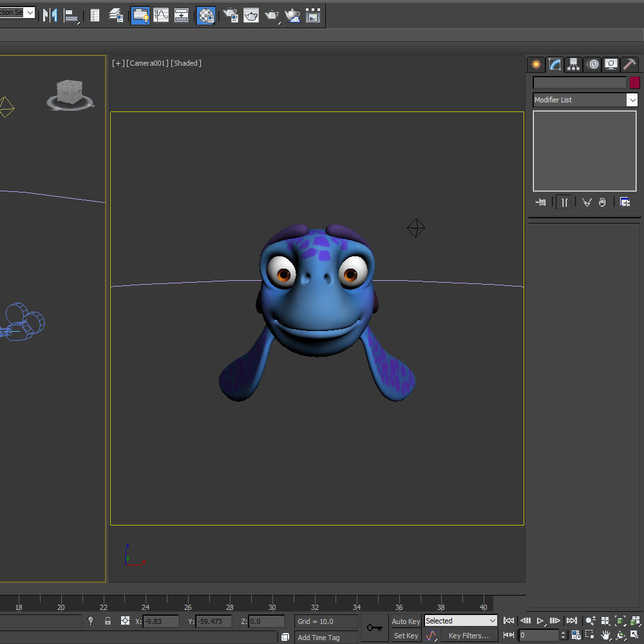Click the current frame number field
Screen dimensions: 644x644
[539, 635]
